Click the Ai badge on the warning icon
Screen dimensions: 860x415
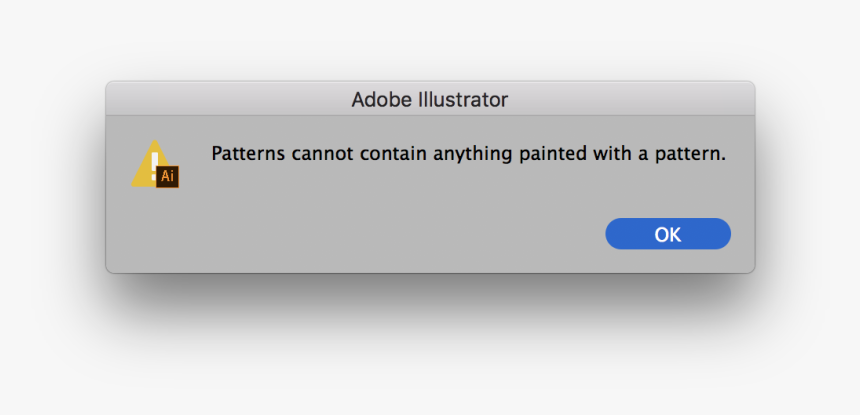[168, 176]
